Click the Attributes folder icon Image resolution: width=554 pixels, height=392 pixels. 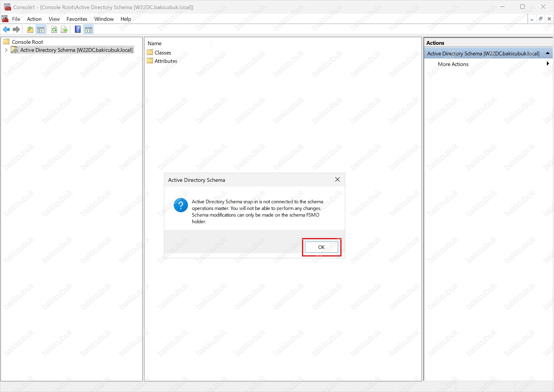click(150, 61)
